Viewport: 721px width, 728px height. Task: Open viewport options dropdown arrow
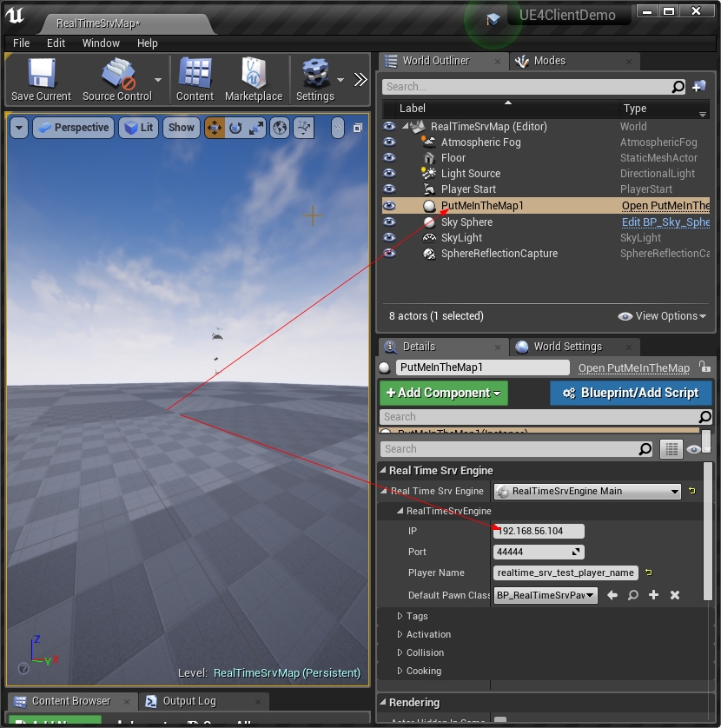point(19,128)
